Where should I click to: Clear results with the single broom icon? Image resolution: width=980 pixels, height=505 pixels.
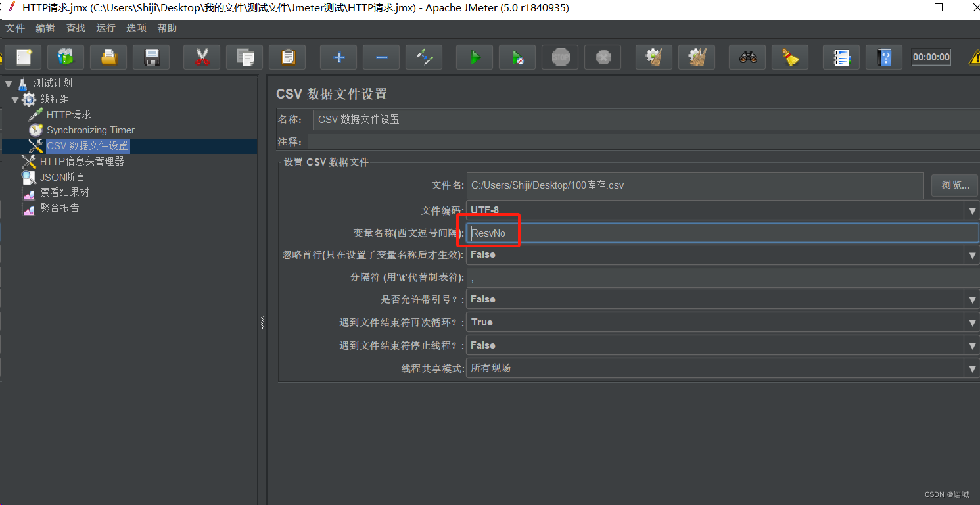tap(654, 57)
